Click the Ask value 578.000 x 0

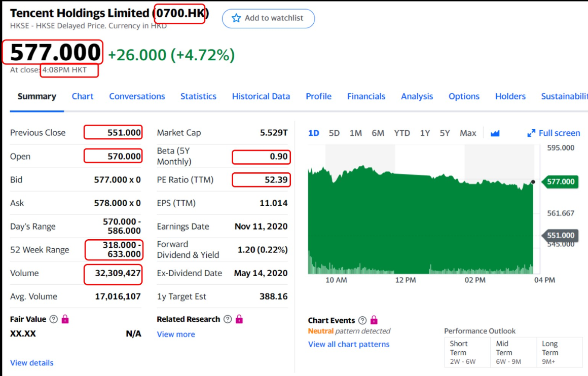click(x=118, y=203)
